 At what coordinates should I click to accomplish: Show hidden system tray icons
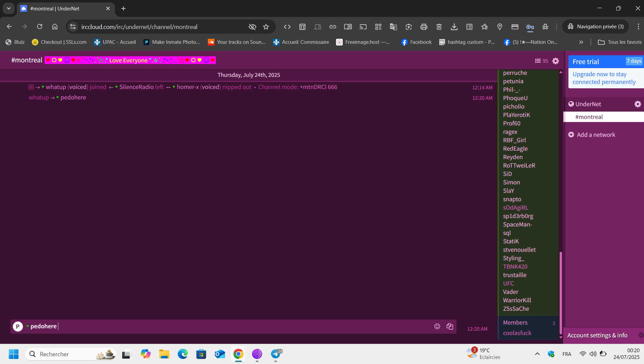537,354
